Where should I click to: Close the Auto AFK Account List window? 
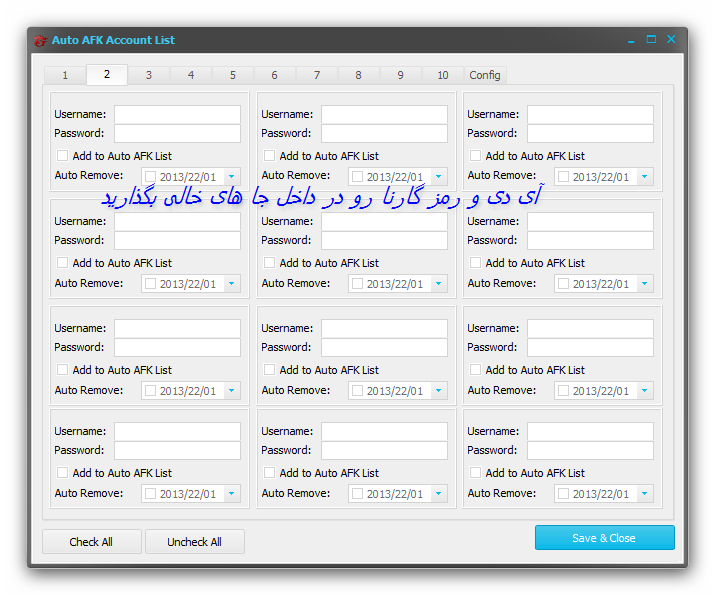tap(671, 39)
